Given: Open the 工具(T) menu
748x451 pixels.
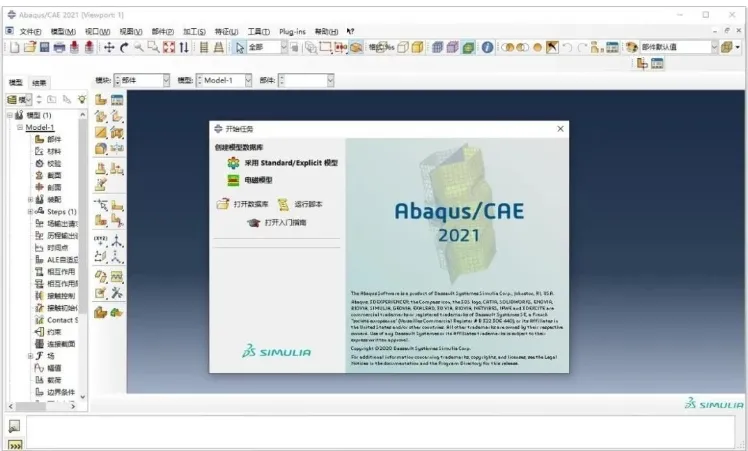Looking at the screenshot, I should [x=259, y=31].
